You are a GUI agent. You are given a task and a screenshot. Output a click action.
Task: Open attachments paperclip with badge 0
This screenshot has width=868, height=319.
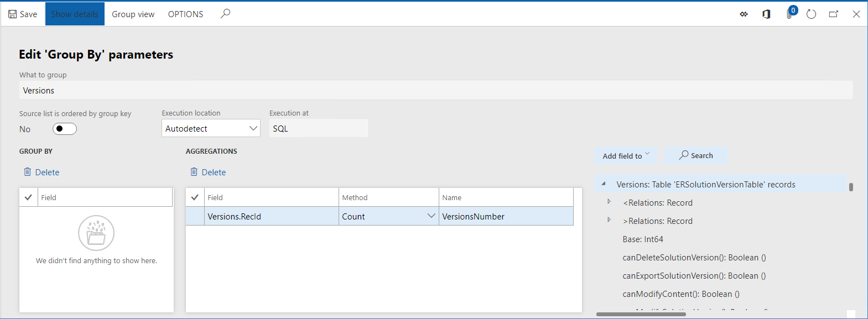(790, 13)
